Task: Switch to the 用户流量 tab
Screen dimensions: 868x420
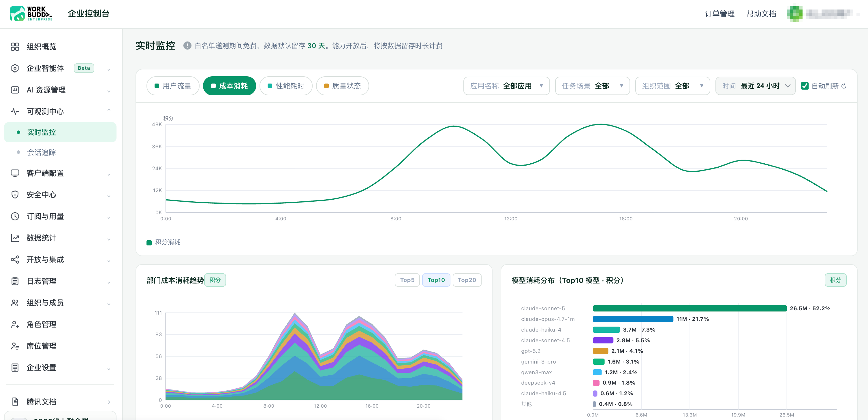Action: (x=173, y=86)
